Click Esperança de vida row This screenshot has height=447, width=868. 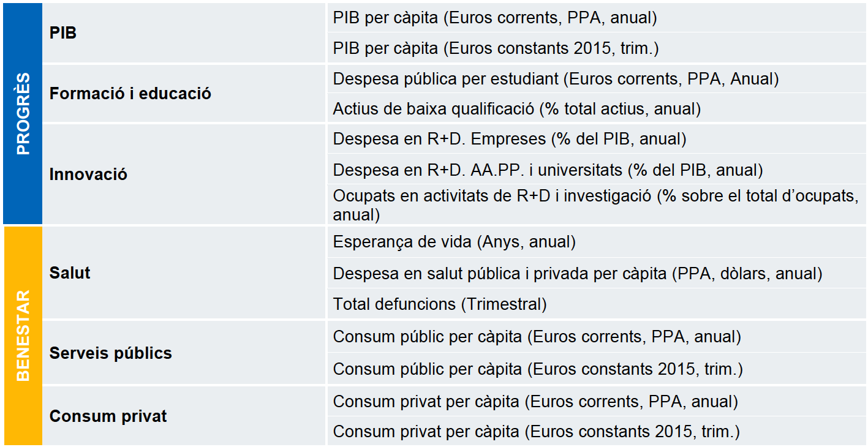point(597,242)
